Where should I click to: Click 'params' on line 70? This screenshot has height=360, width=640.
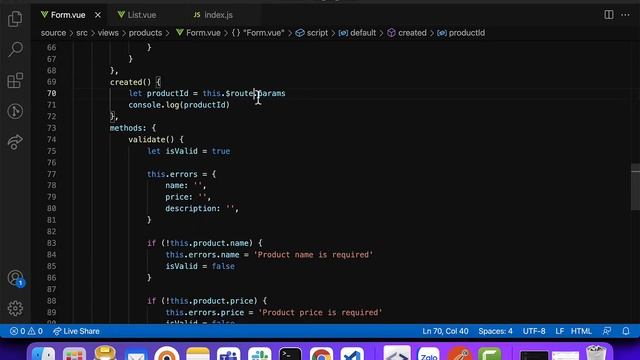[272, 93]
